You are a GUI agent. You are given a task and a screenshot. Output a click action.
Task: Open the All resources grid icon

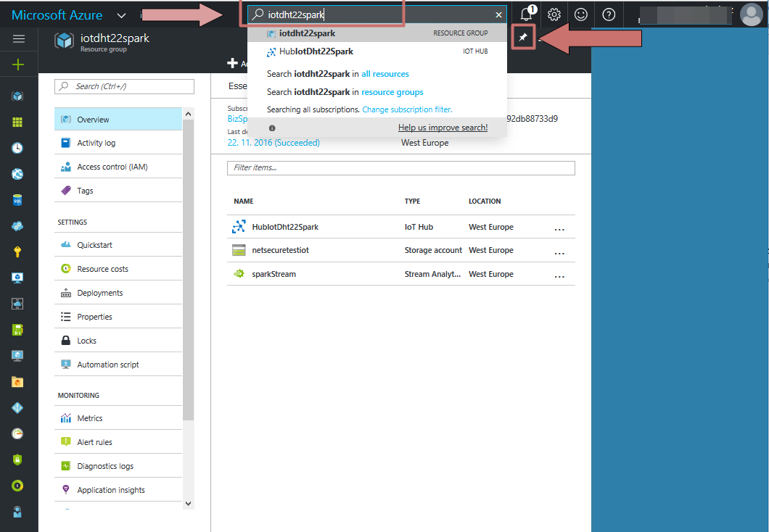17,121
